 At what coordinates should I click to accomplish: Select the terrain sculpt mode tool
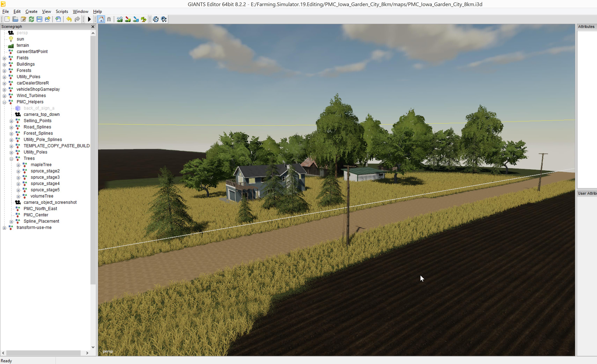tap(120, 19)
